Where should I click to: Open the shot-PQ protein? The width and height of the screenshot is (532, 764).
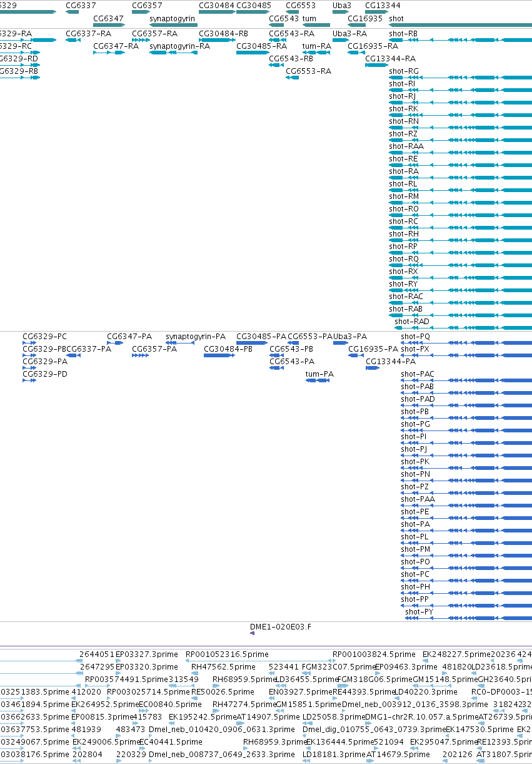(416, 336)
